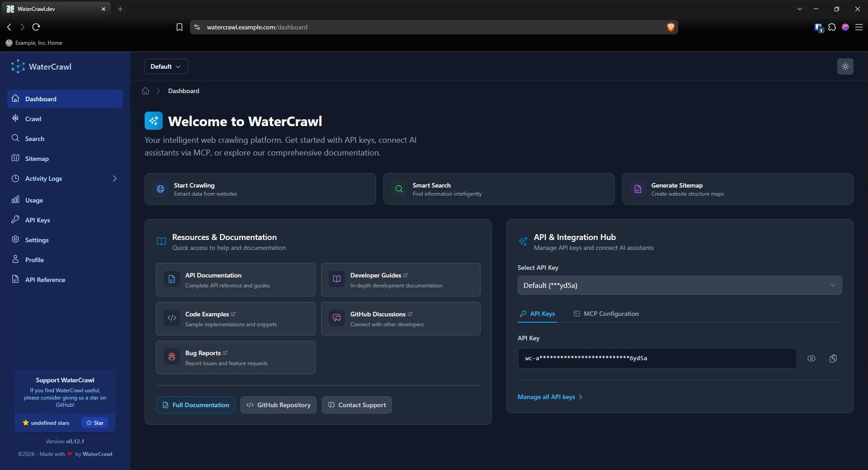868x470 pixels.
Task: Click the Welcome sparkle icon
Action: (x=154, y=121)
